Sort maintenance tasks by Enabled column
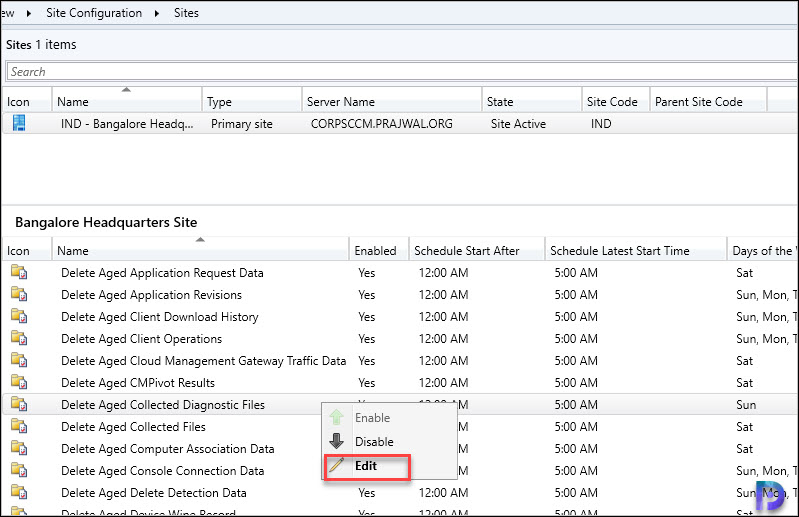Image resolution: width=799 pixels, height=517 pixels. 379,250
